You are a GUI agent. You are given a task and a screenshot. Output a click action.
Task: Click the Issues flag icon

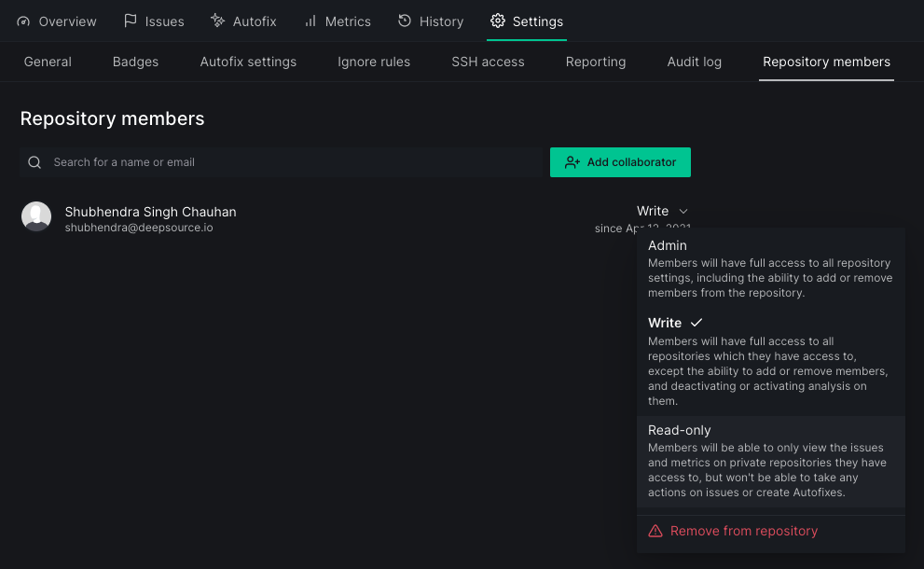[131, 21]
